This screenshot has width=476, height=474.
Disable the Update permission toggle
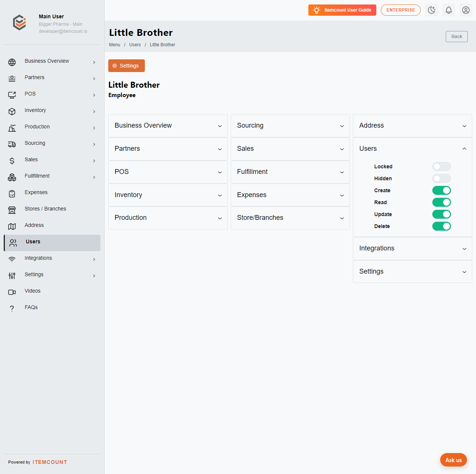point(442,214)
